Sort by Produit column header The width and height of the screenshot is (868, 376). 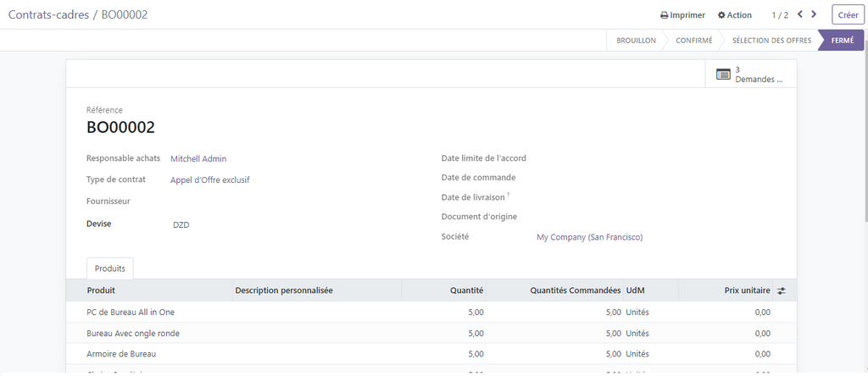(101, 290)
